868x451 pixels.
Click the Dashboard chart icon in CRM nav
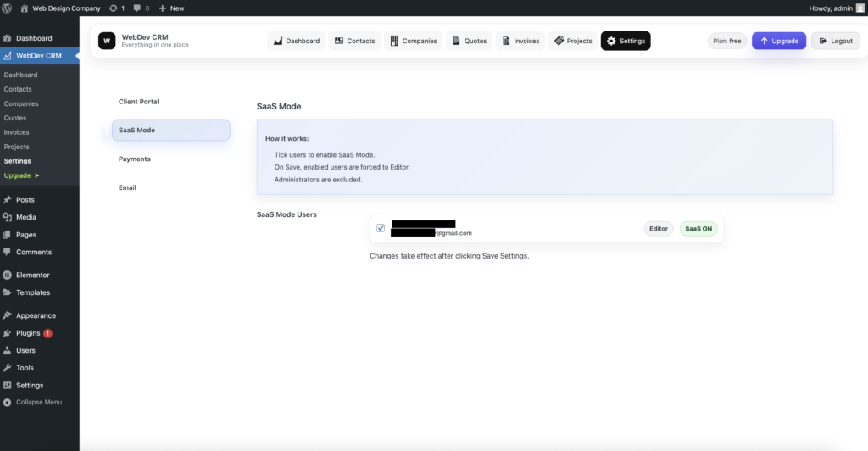click(278, 41)
